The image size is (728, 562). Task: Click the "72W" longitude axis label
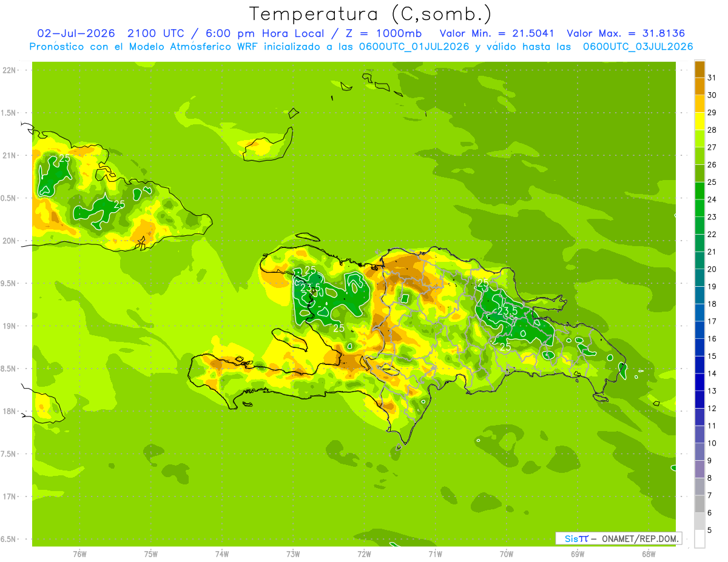tap(364, 554)
